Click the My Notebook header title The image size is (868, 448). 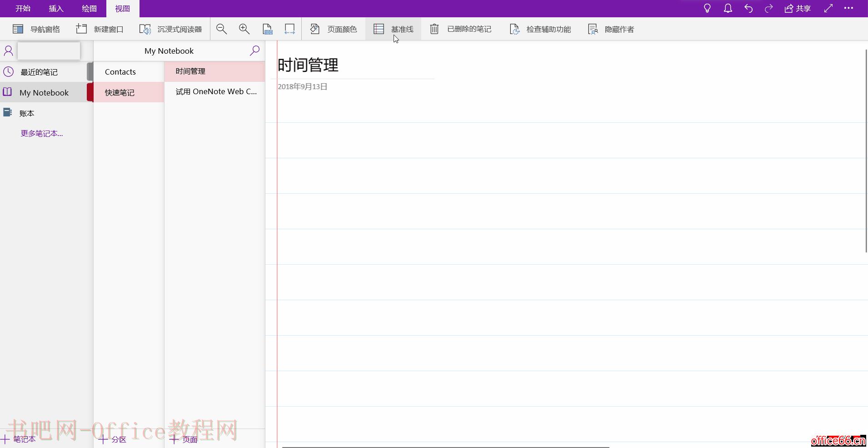[169, 51]
